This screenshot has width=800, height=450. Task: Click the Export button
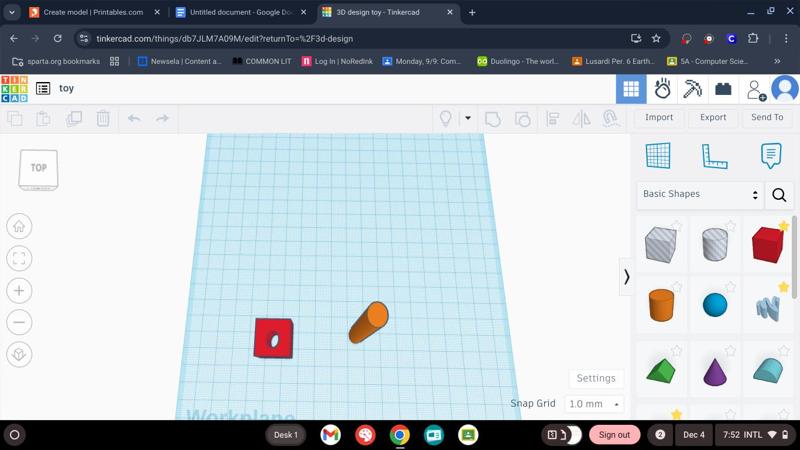click(713, 117)
